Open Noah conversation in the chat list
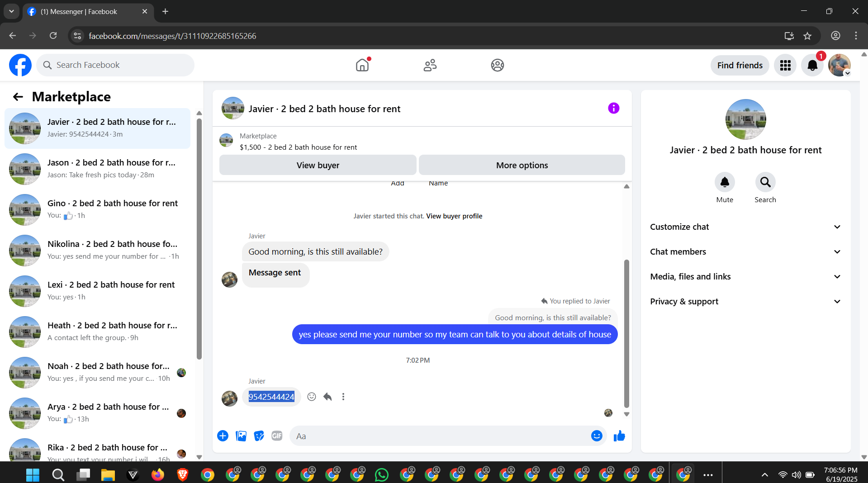 [97, 373]
